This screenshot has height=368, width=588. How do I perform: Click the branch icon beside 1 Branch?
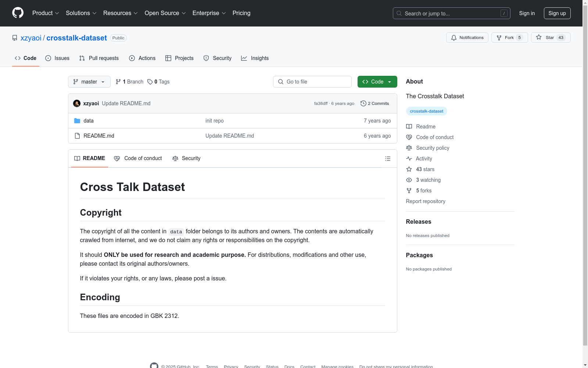[118, 82]
